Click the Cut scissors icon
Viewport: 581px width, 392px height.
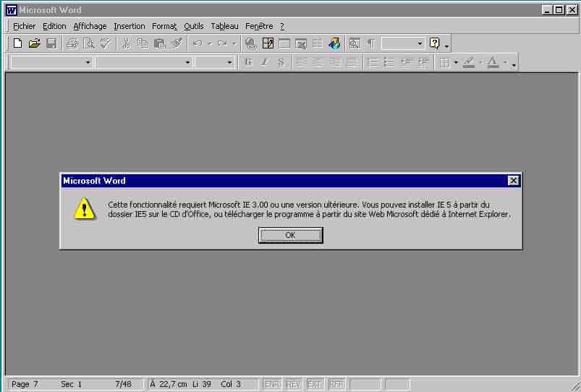point(126,43)
